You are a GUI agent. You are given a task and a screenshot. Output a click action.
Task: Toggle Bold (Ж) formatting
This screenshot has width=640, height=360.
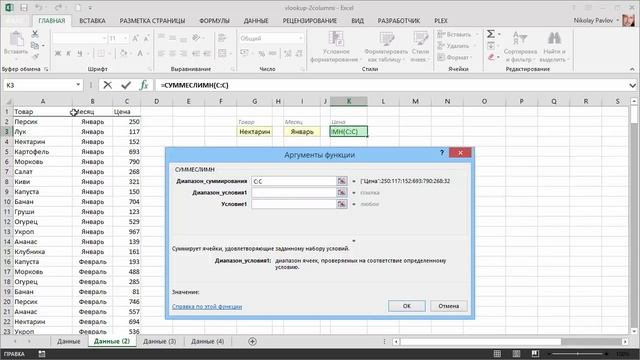pyautogui.click(x=58, y=53)
